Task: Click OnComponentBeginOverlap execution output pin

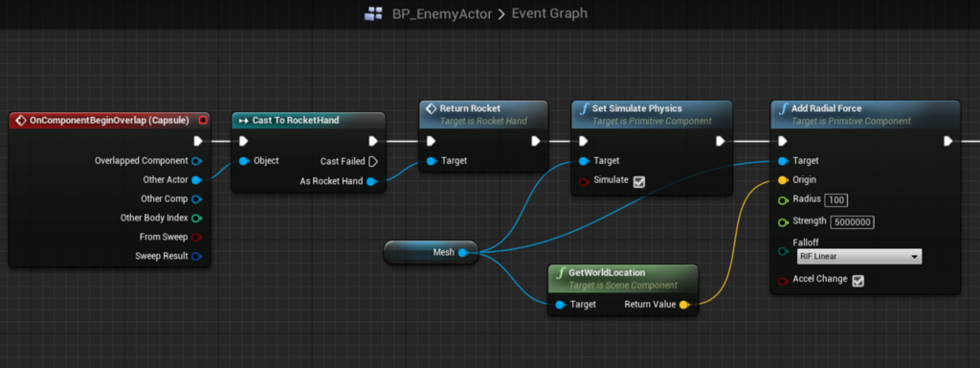Action: pyautogui.click(x=197, y=141)
